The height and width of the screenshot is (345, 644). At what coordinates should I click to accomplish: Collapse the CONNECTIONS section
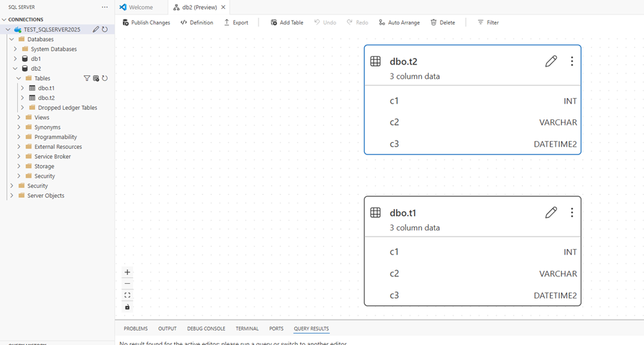click(5, 19)
